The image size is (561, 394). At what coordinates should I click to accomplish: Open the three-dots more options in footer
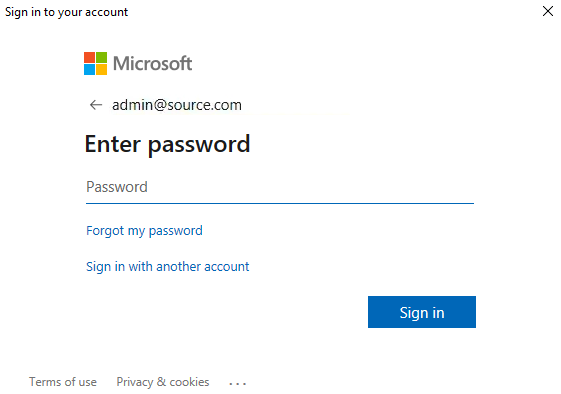(238, 384)
